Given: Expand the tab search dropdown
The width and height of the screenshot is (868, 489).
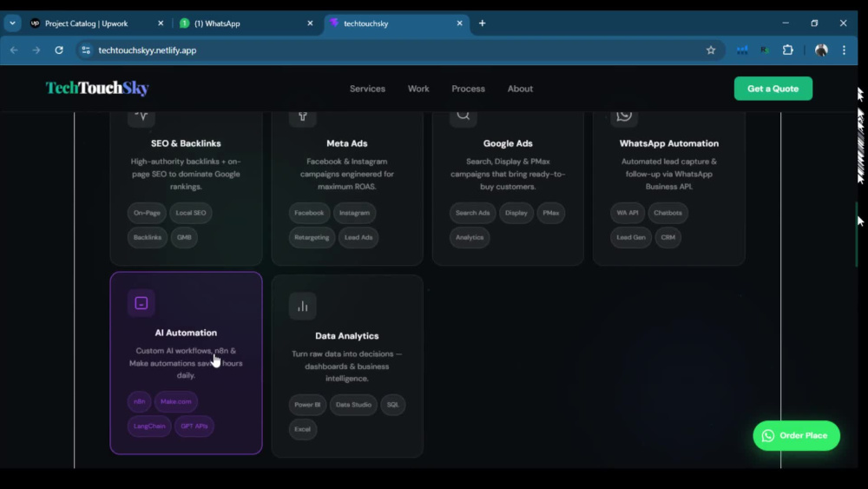Looking at the screenshot, I should coord(12,23).
